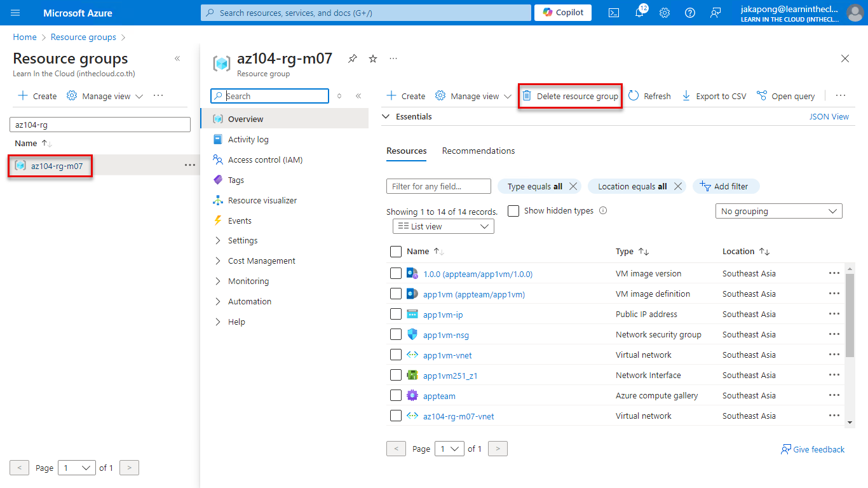The image size is (868, 488).
Task: Select the az104-rg-m07-vnet row checkbox
Action: (x=396, y=416)
